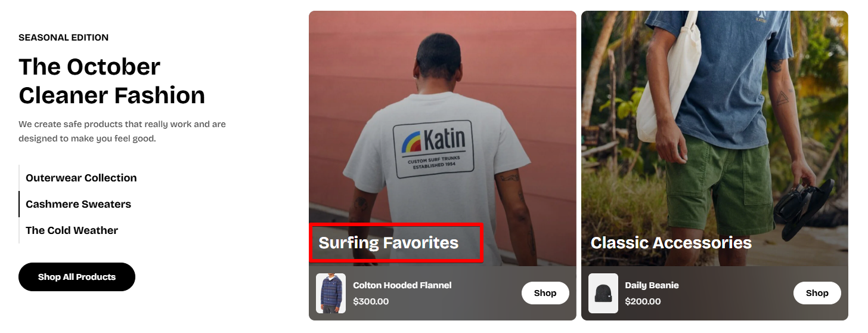Click The October Cleaner Fashion heading
Image resolution: width=868 pixels, height=333 pixels.
coord(111,81)
